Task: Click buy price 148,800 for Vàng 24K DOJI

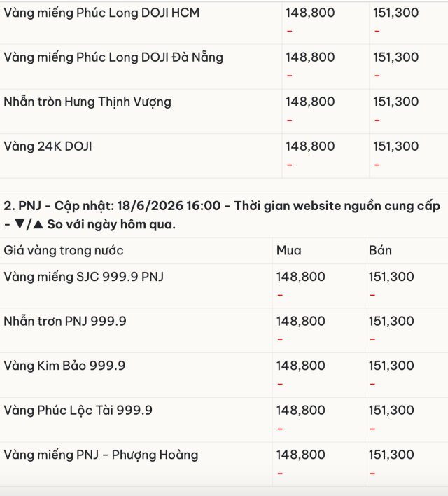Action: pyautogui.click(x=310, y=146)
